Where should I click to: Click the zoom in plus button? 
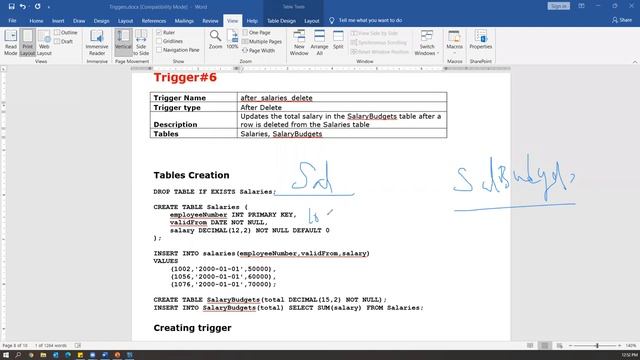click(x=620, y=345)
